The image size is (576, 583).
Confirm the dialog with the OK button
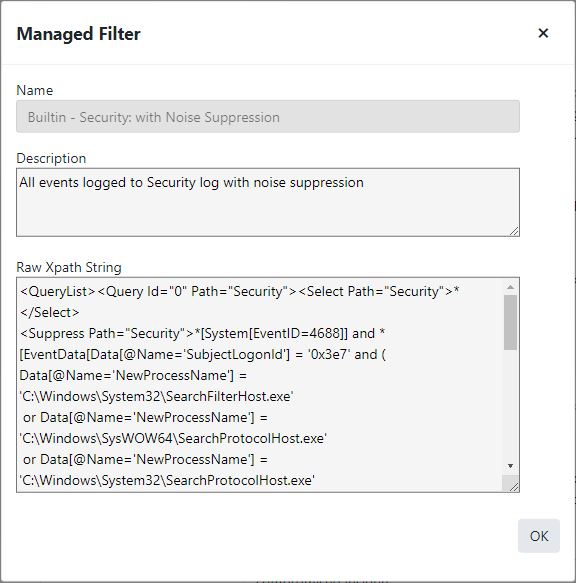point(539,536)
